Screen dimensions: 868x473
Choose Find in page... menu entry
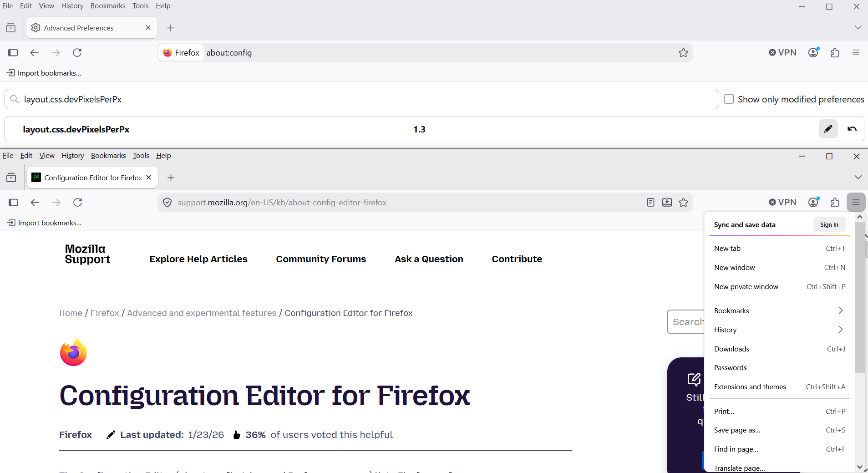tap(779, 449)
